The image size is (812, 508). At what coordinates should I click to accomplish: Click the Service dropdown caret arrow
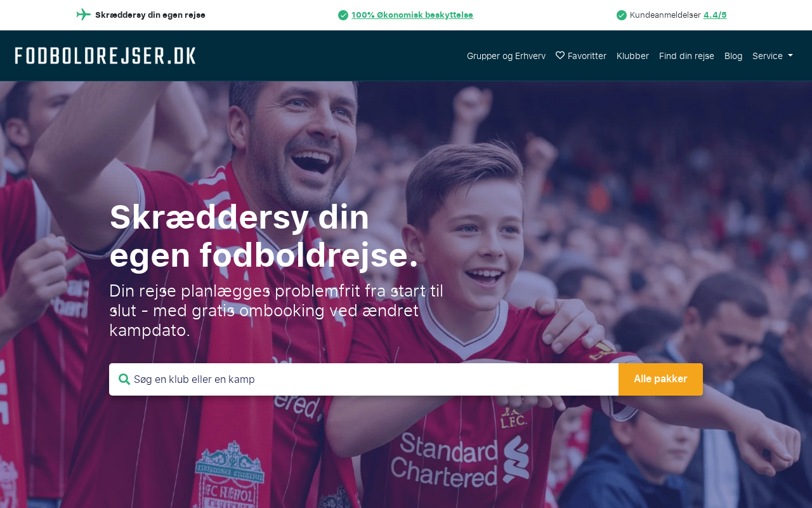point(790,56)
